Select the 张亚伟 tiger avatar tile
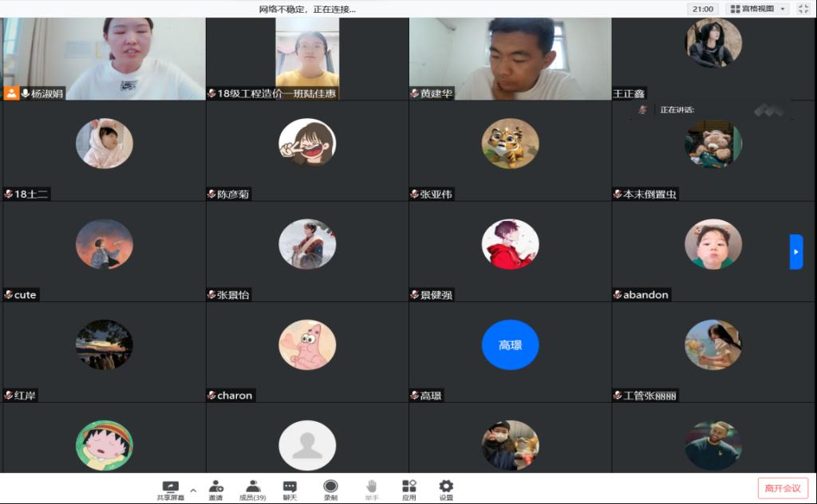The image size is (817, 504). pyautogui.click(x=510, y=144)
